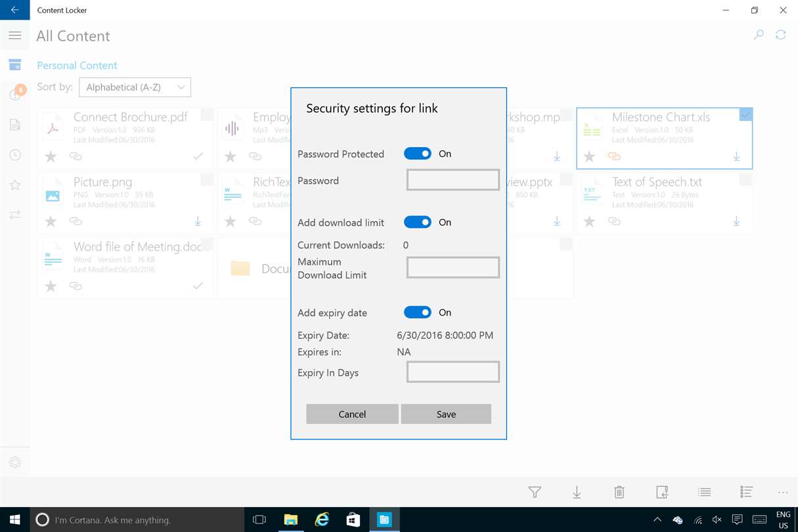The height and width of the screenshot is (532, 798).
Task: Click the search magnifier icon
Action: (x=759, y=35)
